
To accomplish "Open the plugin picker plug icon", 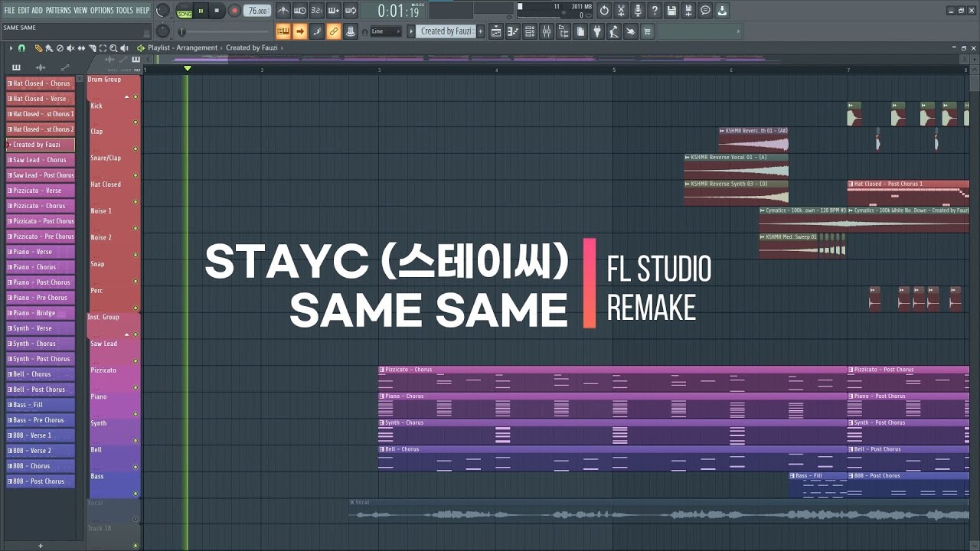I will tap(597, 31).
